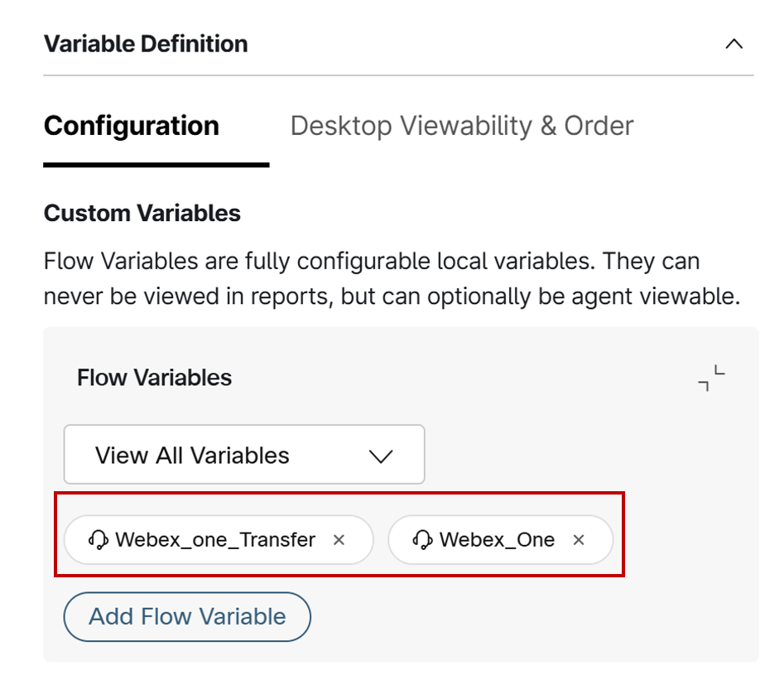Minimize the Flow Variables panel using corner icon
The width and height of the screenshot is (784, 690).
(x=711, y=378)
